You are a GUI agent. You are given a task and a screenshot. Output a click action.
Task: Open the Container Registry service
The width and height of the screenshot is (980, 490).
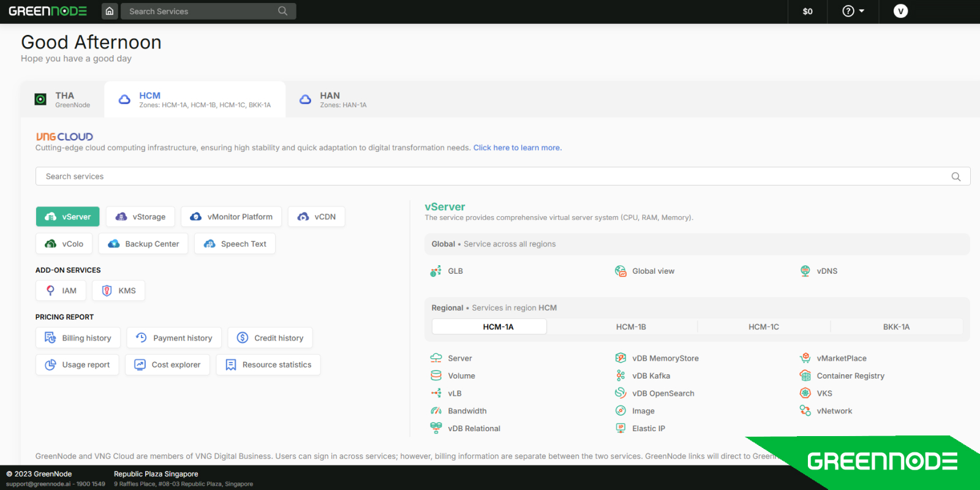point(850,376)
